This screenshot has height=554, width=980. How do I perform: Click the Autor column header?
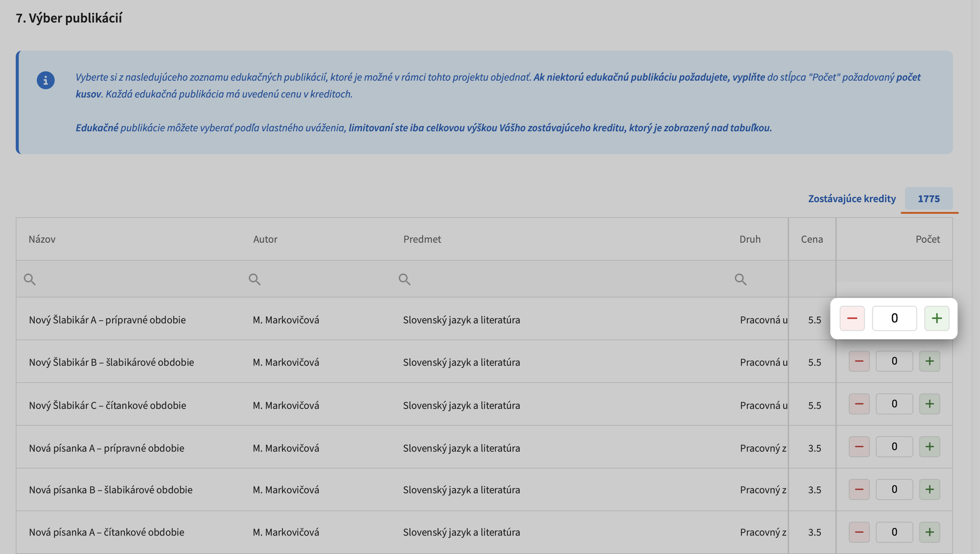click(265, 239)
